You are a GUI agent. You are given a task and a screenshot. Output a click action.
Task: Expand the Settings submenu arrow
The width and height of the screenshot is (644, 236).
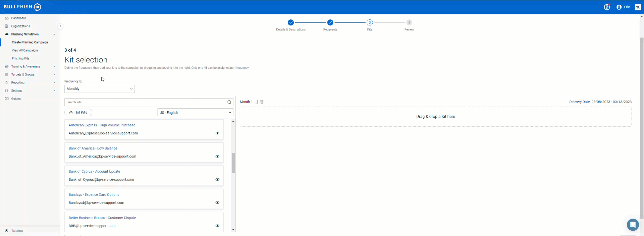click(54, 91)
